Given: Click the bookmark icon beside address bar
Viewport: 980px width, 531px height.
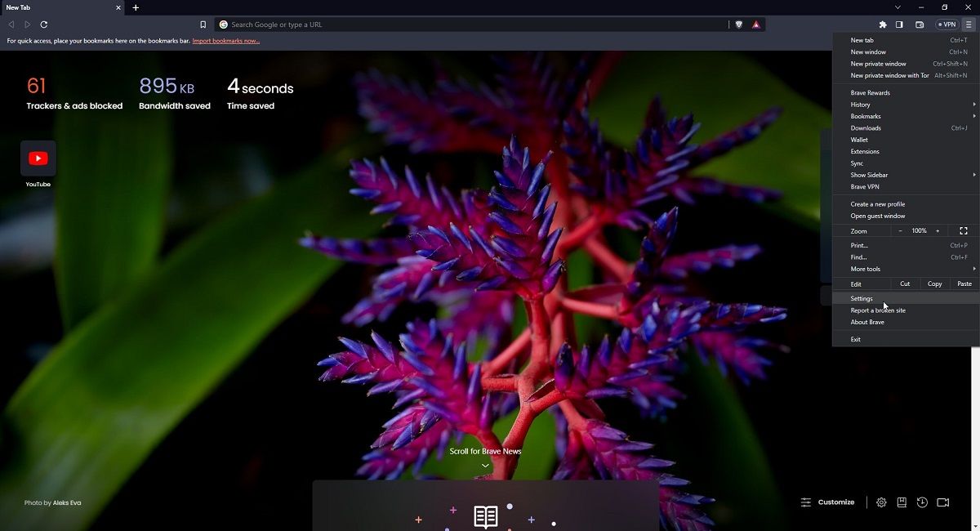Looking at the screenshot, I should click(203, 25).
